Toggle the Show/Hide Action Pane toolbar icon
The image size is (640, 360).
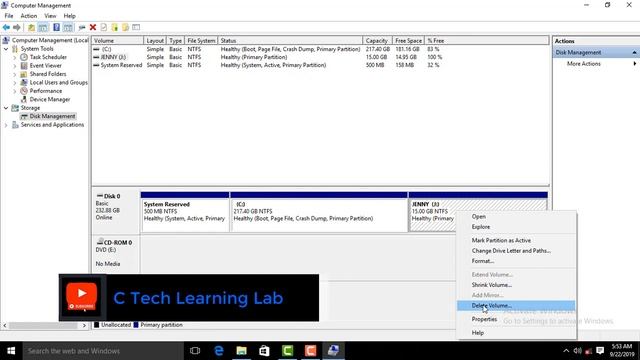click(68, 27)
